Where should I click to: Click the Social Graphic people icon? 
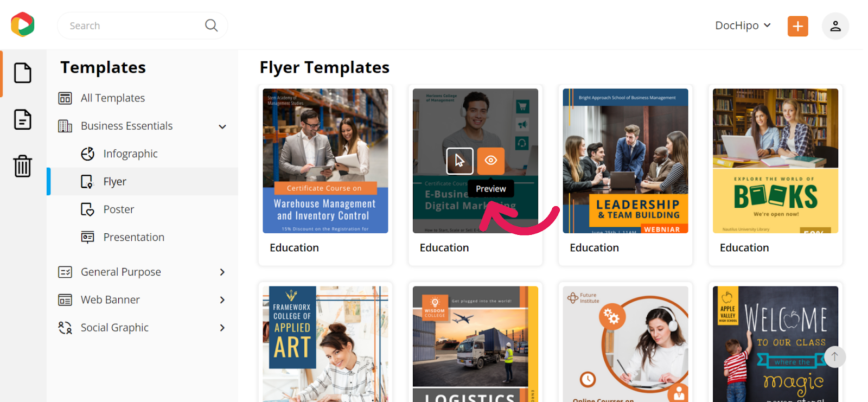[x=65, y=328]
